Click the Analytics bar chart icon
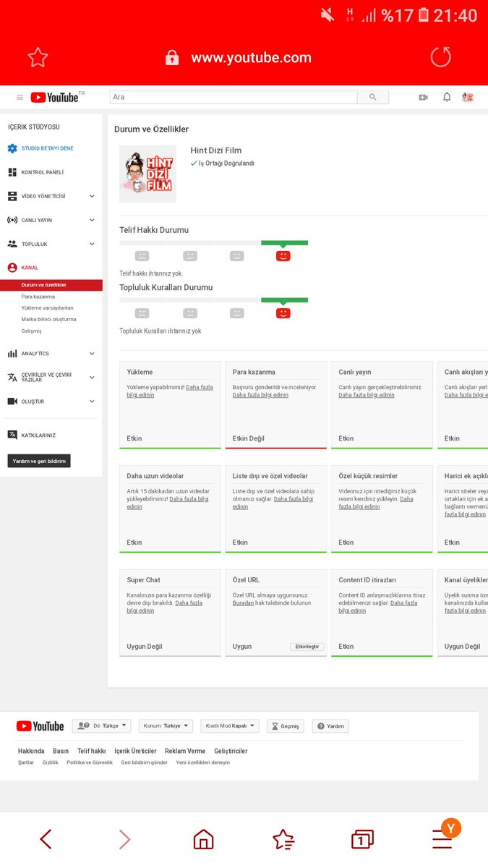 coord(12,354)
